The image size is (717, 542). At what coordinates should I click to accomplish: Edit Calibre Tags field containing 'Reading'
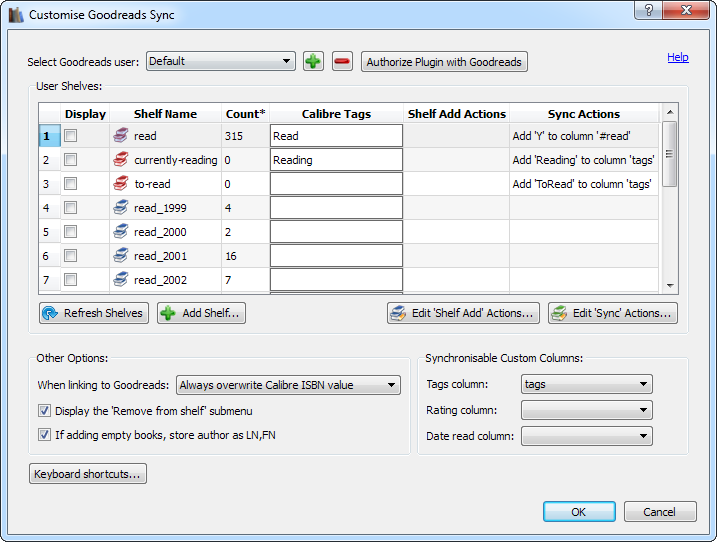pyautogui.click(x=337, y=160)
